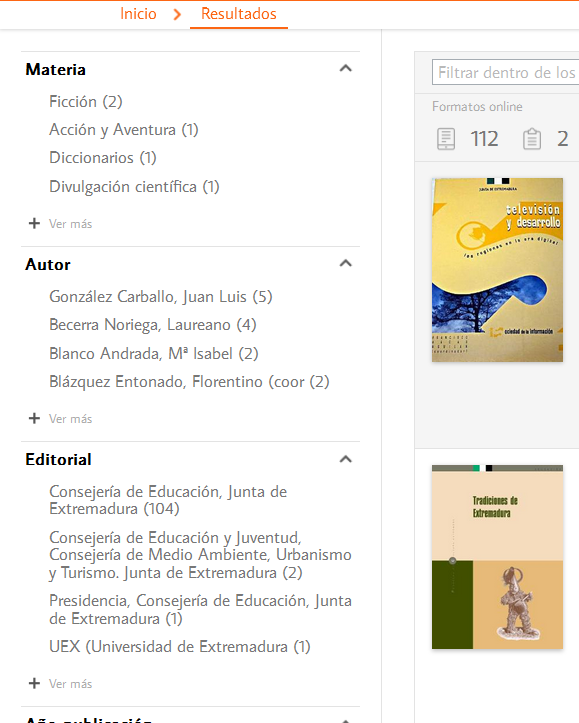Collapse the Materia filter section
This screenshot has height=723, width=579.
coord(346,69)
